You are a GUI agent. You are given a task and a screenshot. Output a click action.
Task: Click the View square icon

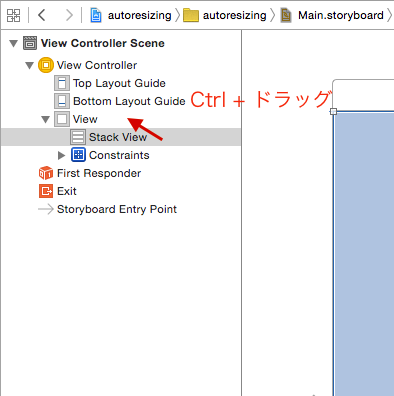click(62, 119)
